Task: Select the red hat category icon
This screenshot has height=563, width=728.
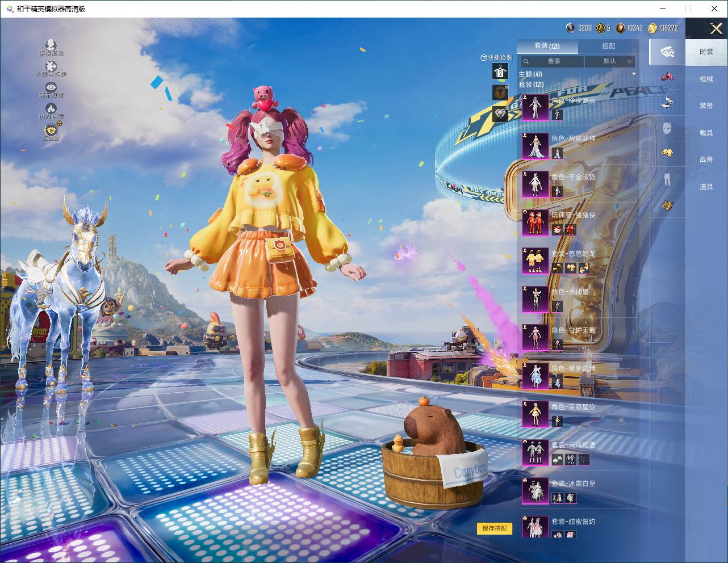Action: click(x=667, y=77)
